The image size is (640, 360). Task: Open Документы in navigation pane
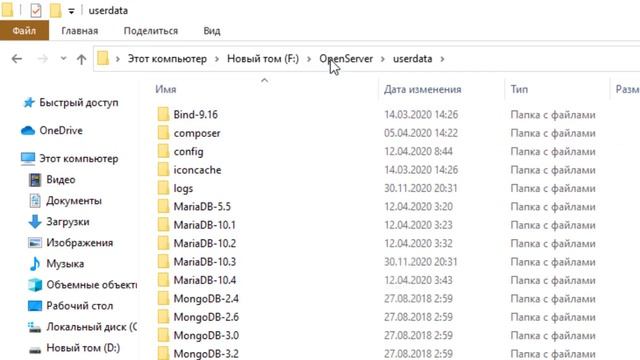pos(74,201)
